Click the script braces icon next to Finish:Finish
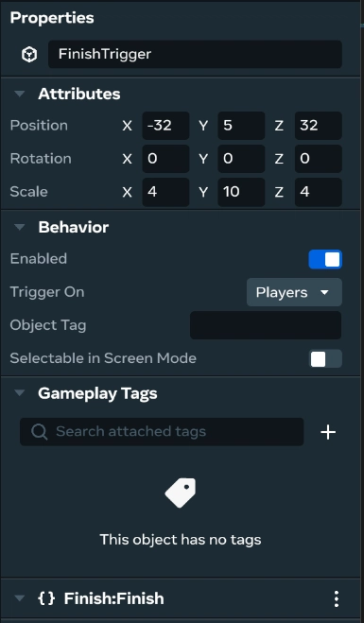 point(46,598)
